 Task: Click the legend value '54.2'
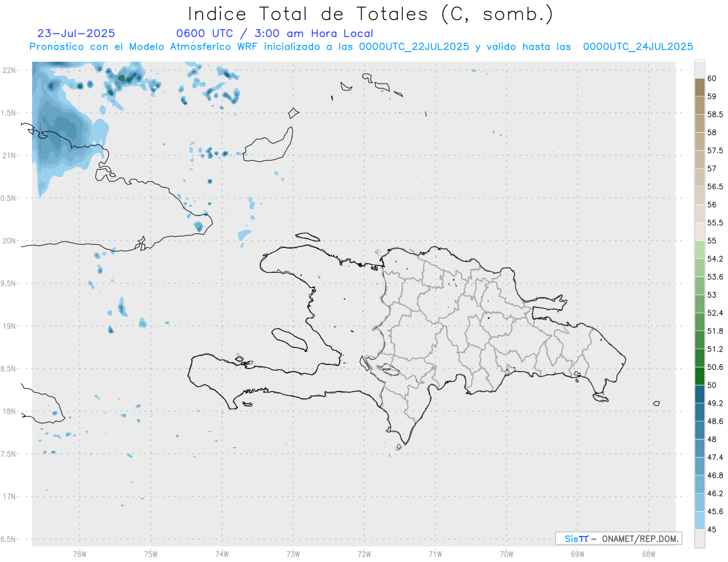715,259
